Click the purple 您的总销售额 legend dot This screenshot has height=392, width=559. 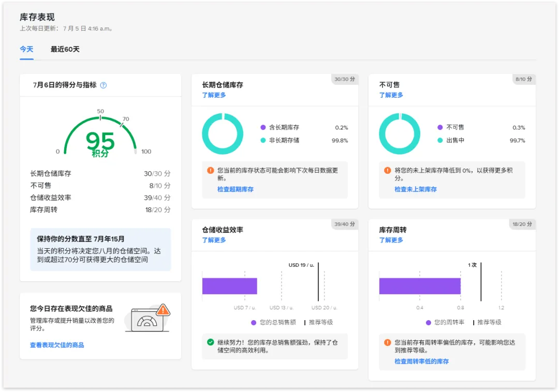(254, 323)
